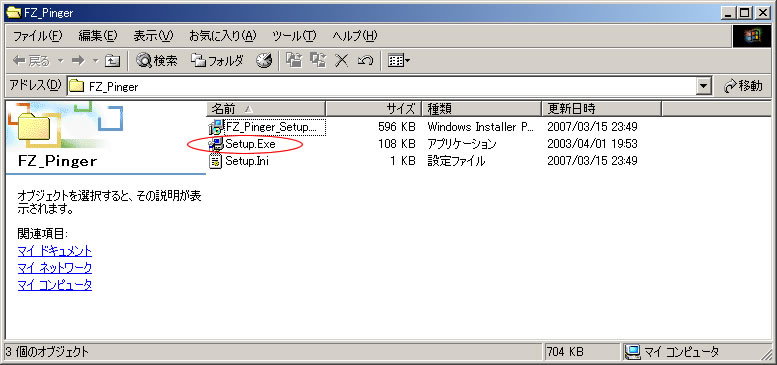Sort by the 更新日時 column header
Screen dimensions: 777x365
point(602,108)
